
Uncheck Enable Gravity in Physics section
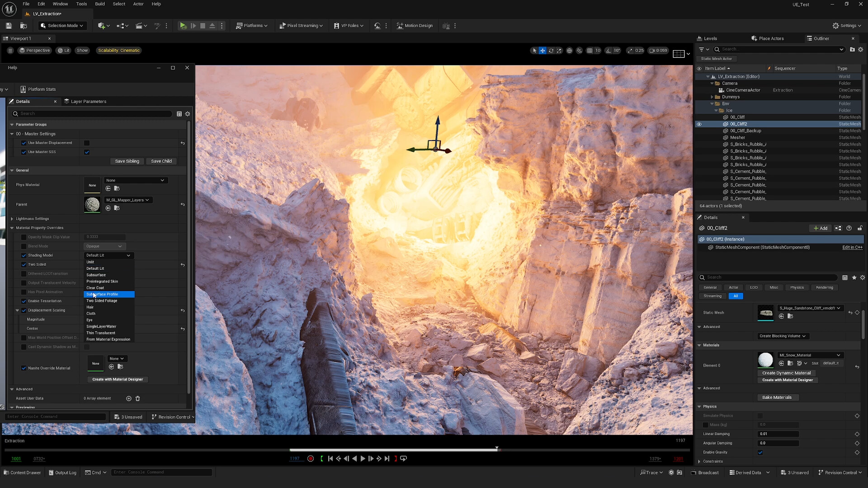coord(760,452)
